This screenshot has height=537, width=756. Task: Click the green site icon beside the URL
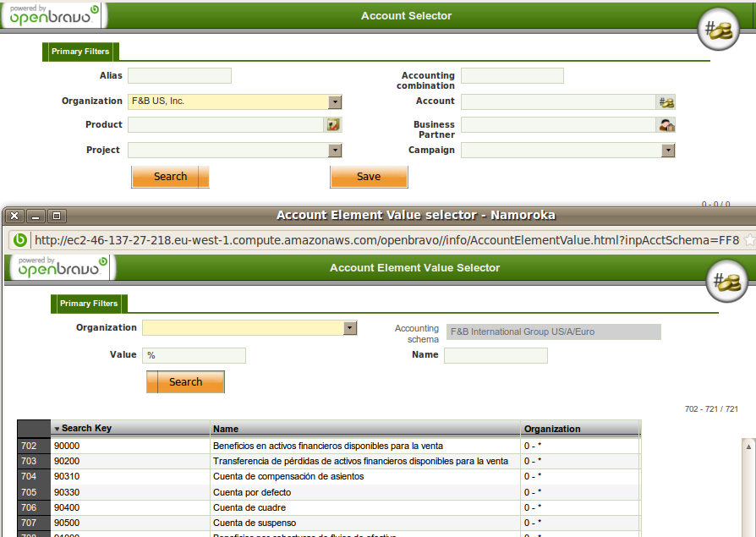(19, 240)
